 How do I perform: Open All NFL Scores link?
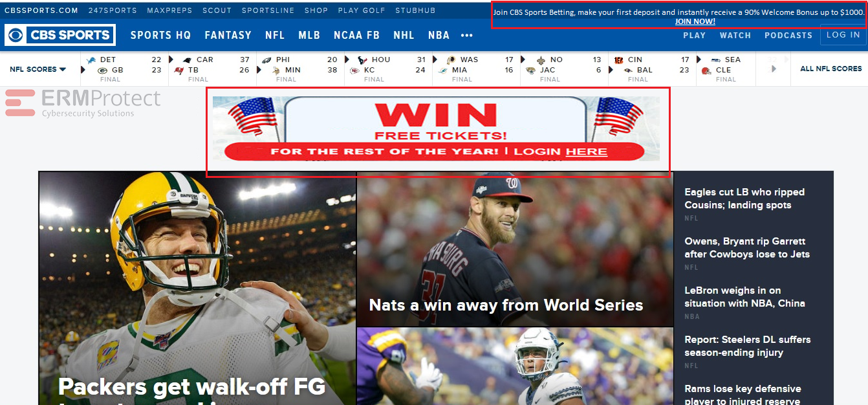[831, 69]
